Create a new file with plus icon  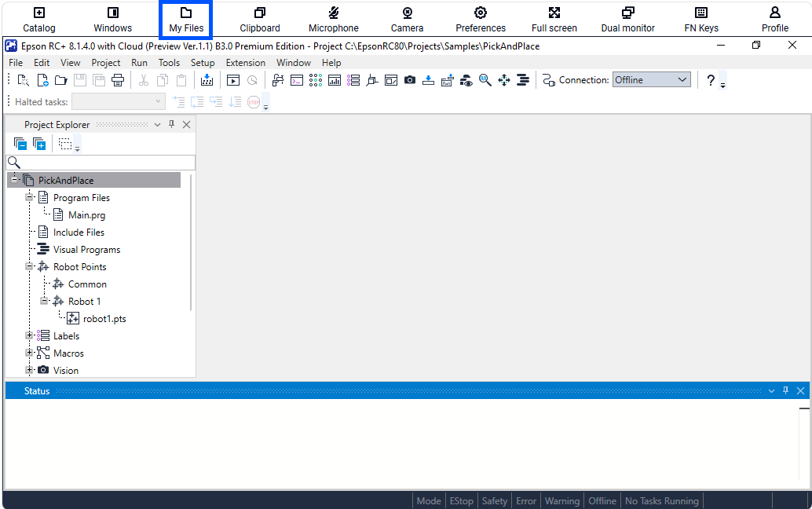click(42, 80)
